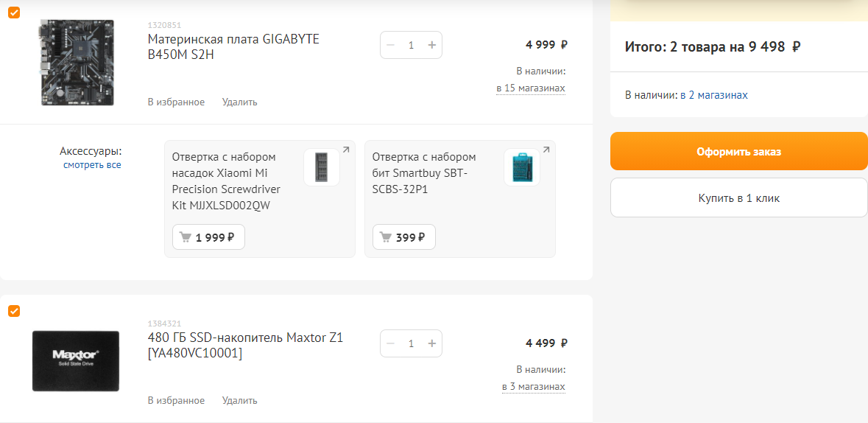The width and height of the screenshot is (868, 423).
Task: Decrease Maxtor SSD quantity with minus icon
Action: (390, 343)
